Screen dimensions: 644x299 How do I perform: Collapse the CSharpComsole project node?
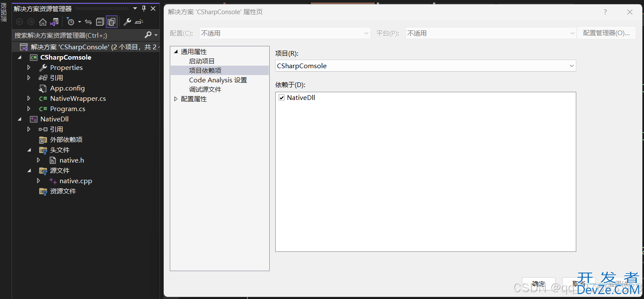pyautogui.click(x=19, y=57)
